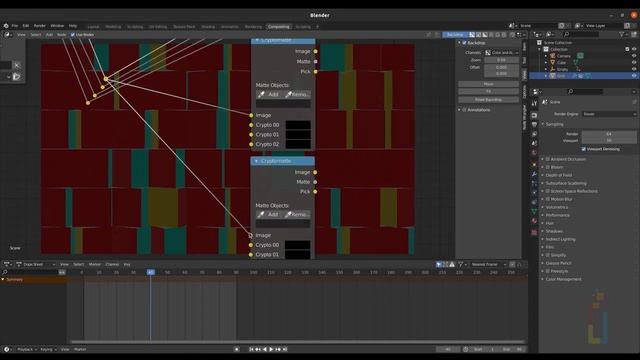This screenshot has width=640, height=360.
Task: Click the Play animation button
Action: [x=271, y=349]
